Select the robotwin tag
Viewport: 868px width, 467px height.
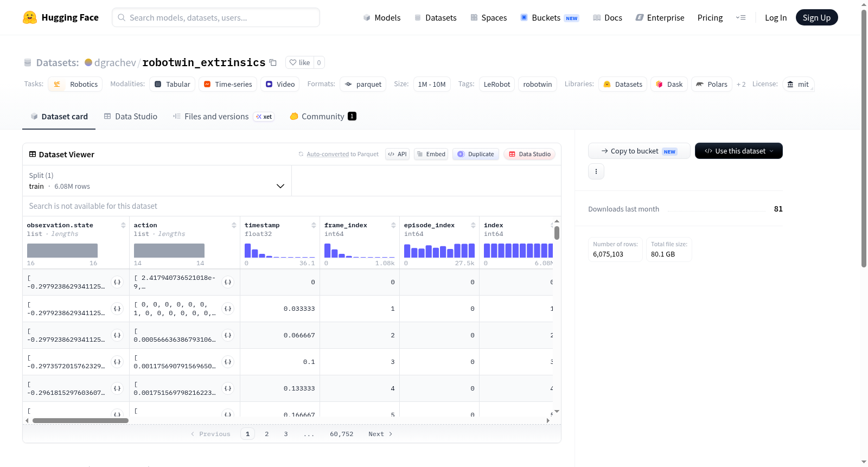click(538, 84)
